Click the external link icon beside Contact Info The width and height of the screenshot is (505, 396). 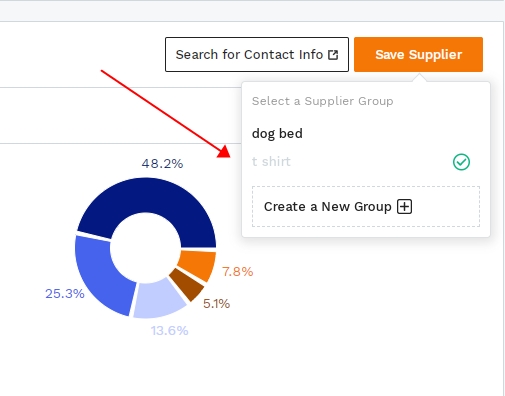(333, 55)
